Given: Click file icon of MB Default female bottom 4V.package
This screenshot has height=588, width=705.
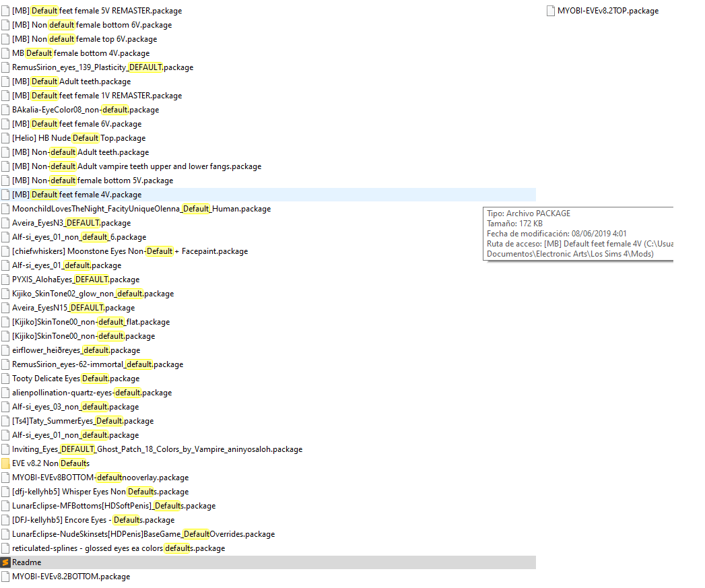Looking at the screenshot, I should (x=5, y=53).
